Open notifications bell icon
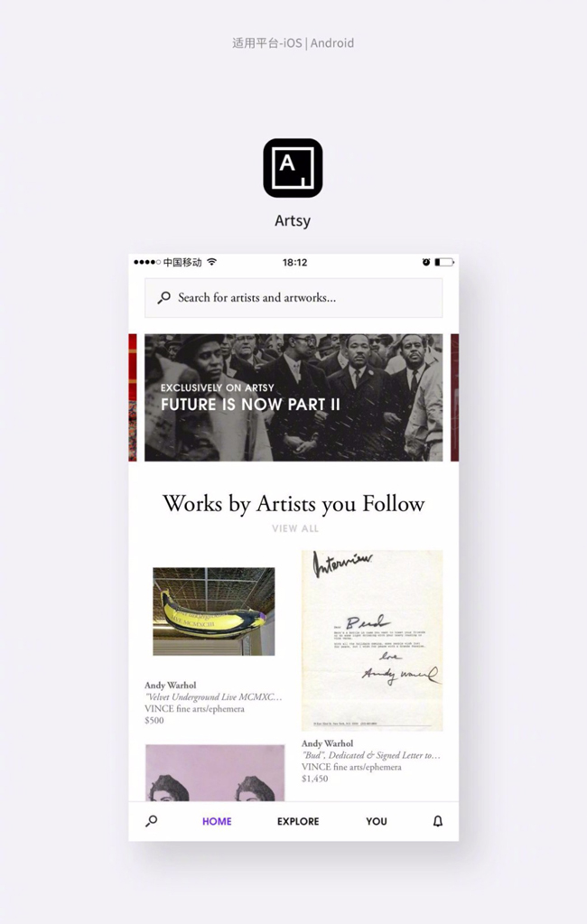 coord(438,821)
